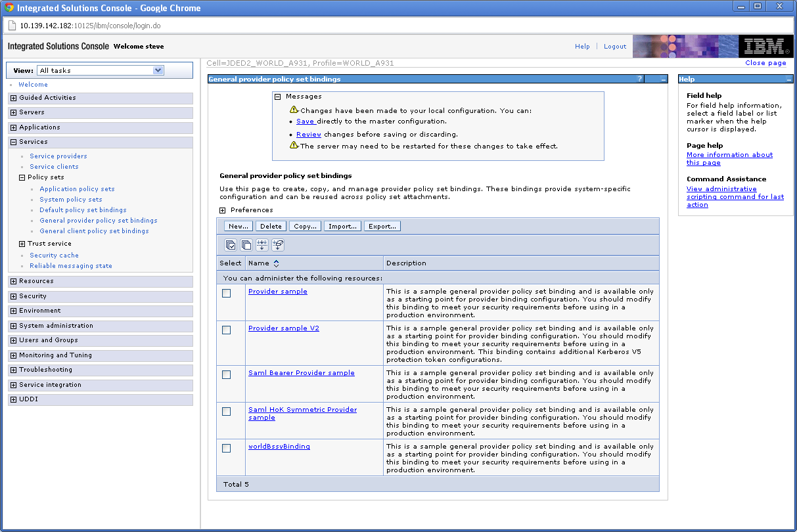Expand the Troubleshooting section
The height and width of the screenshot is (532, 797).
point(13,370)
